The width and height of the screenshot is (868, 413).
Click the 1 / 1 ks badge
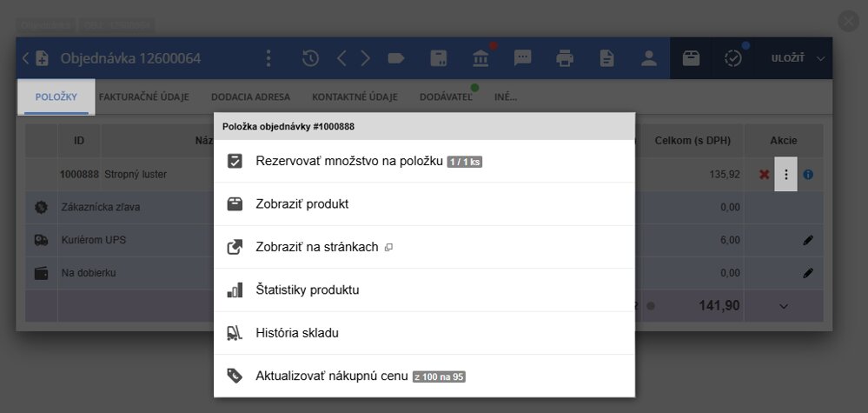click(465, 162)
